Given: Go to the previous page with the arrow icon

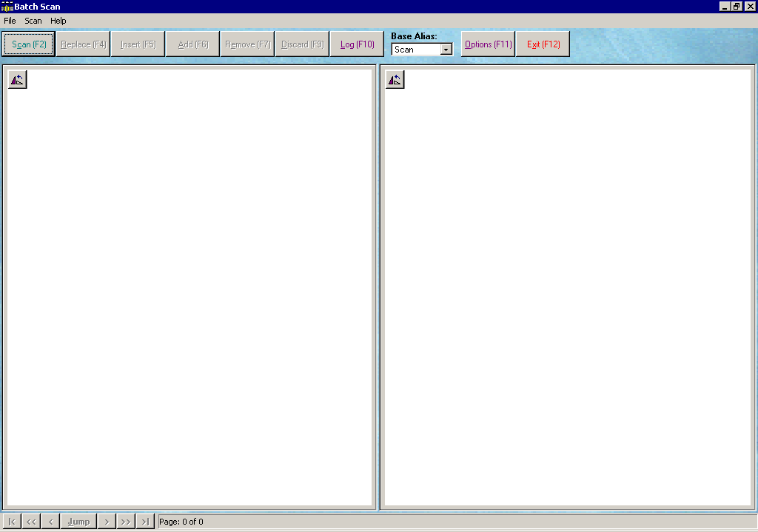Looking at the screenshot, I should pos(50,521).
